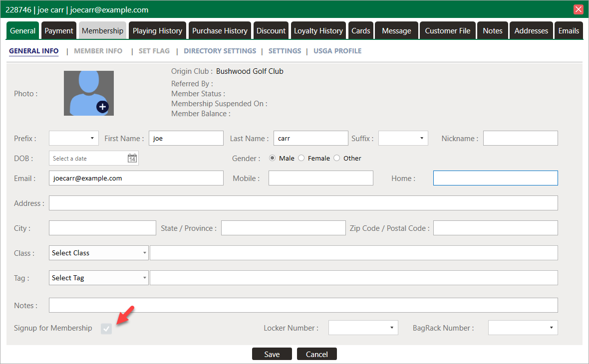Screen dimensions: 589x364
Task: Select the Male gender option
Action: pos(273,158)
